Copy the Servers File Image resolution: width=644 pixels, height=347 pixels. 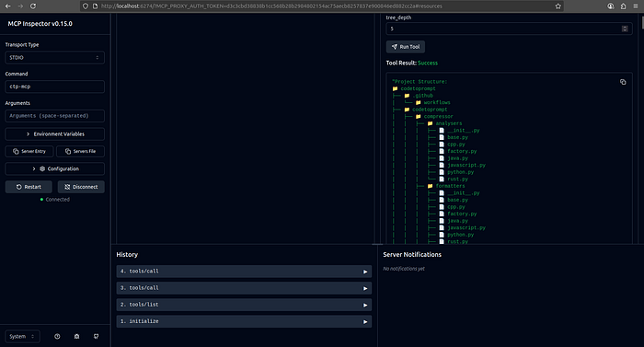click(x=81, y=151)
